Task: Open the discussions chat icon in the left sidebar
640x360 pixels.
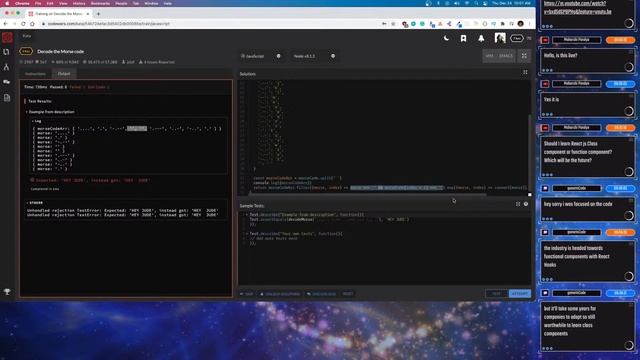Action: pyautogui.click(x=7, y=82)
